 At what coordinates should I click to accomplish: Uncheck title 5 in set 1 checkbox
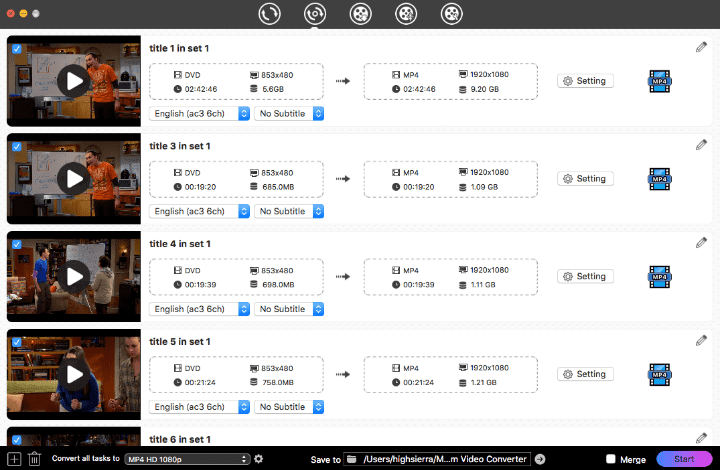[x=17, y=342]
